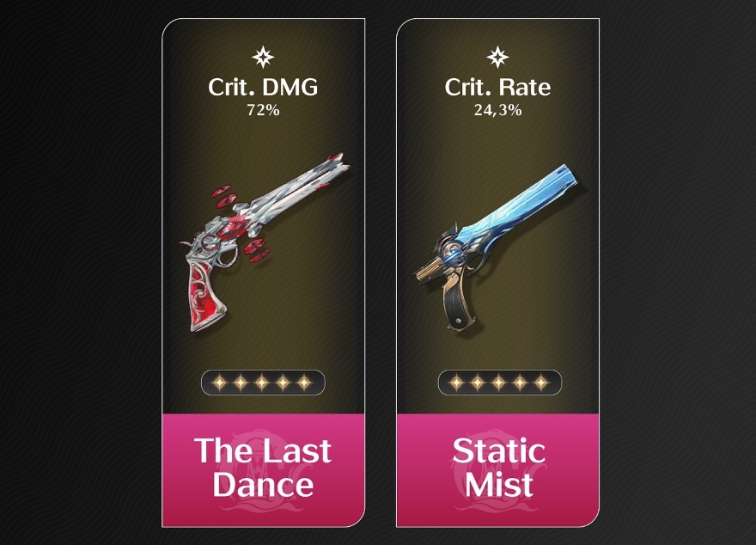Viewport: 756px width, 545px height.
Task: Click the star icon above Crit. DMG
Action: (263, 58)
